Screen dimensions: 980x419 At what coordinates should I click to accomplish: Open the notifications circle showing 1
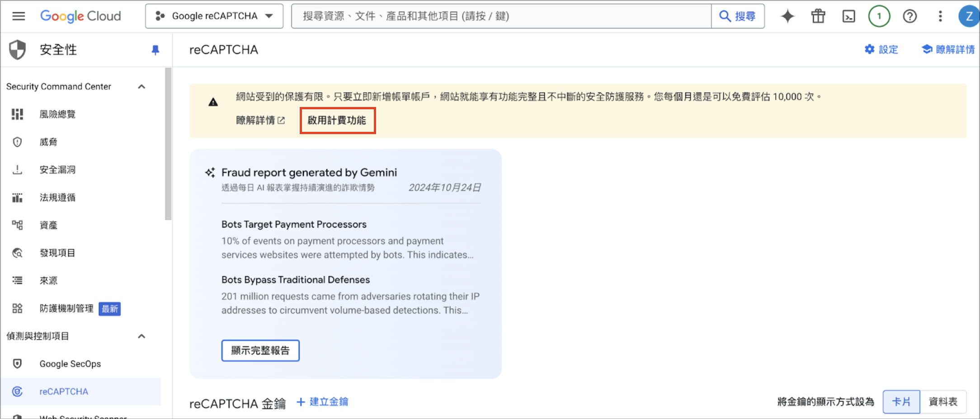[x=879, y=16]
